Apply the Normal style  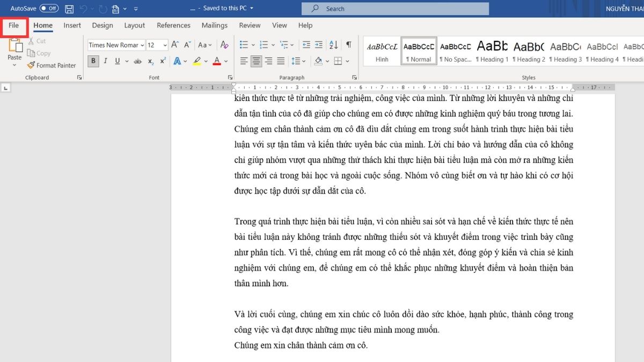(x=419, y=51)
